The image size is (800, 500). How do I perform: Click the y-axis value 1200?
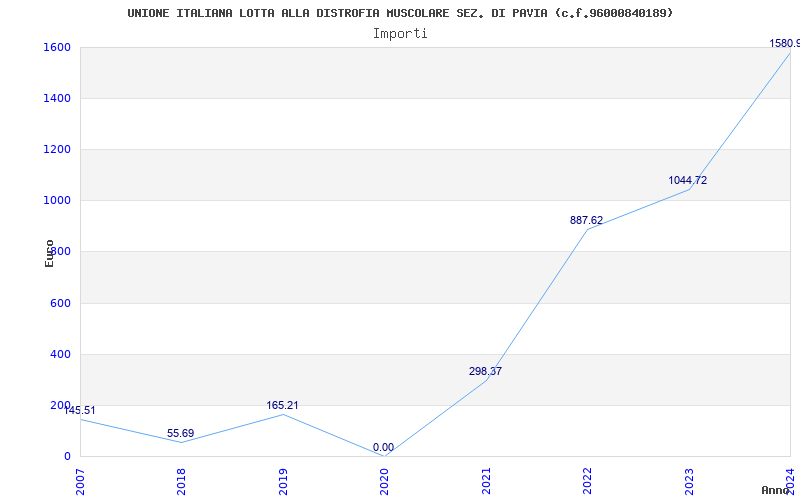(57, 149)
